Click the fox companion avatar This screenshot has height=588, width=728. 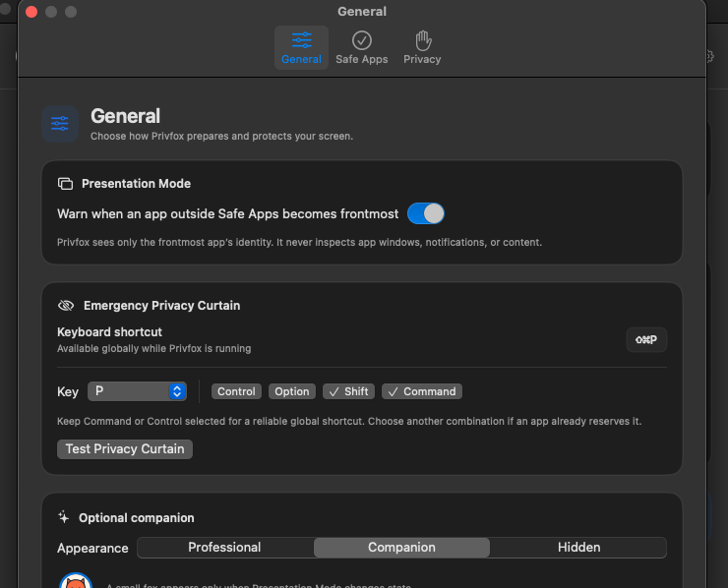(76, 580)
